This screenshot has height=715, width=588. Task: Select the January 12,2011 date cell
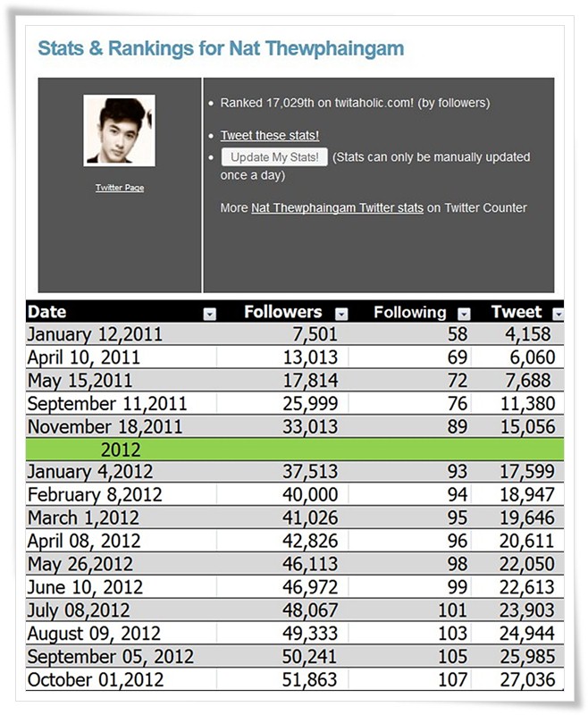(x=121, y=334)
